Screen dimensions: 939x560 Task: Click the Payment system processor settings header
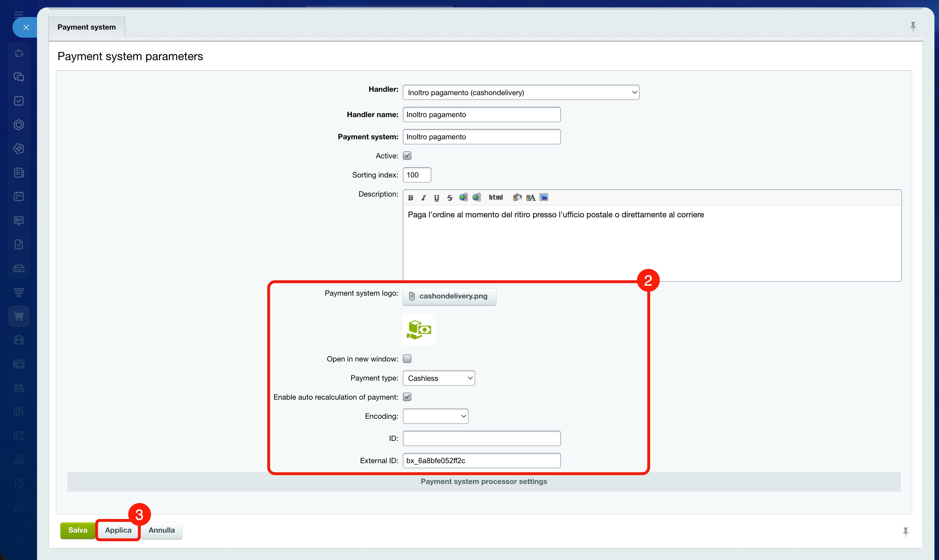tap(484, 481)
